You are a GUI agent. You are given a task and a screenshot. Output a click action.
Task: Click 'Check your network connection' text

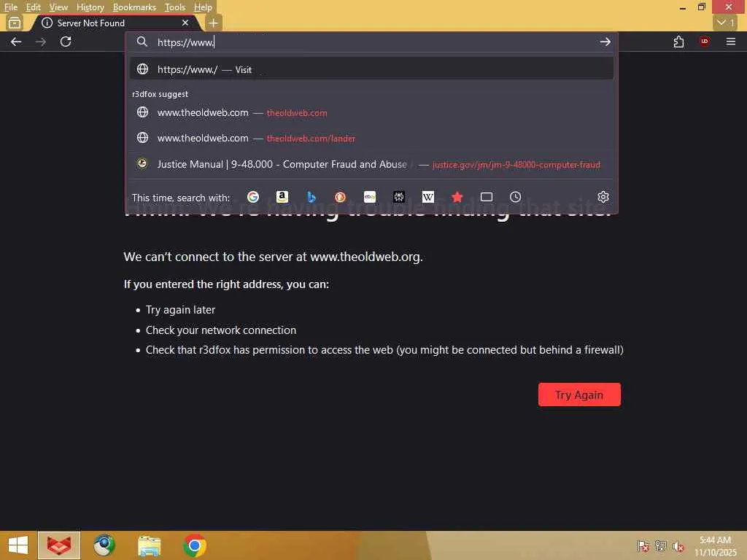(221, 330)
